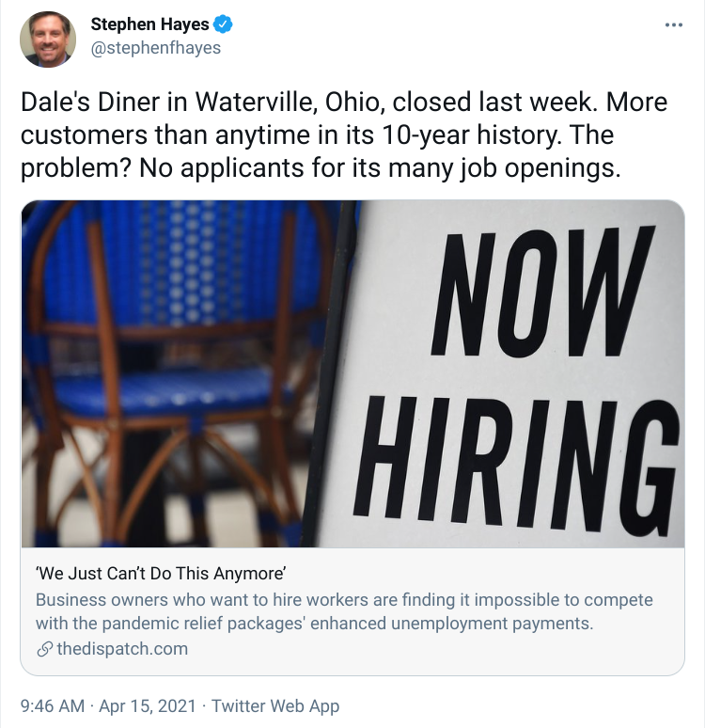Click the Twitter Web App source label
This screenshot has width=705, height=728.
(x=275, y=705)
